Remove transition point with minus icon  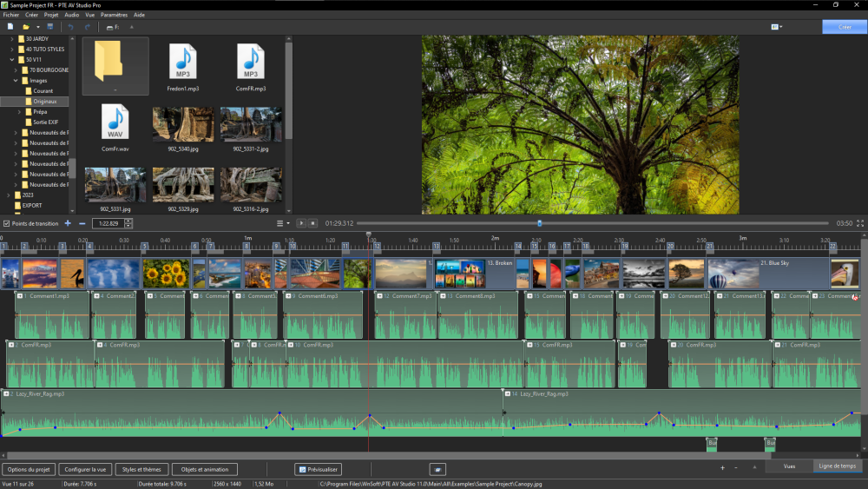[x=82, y=223]
